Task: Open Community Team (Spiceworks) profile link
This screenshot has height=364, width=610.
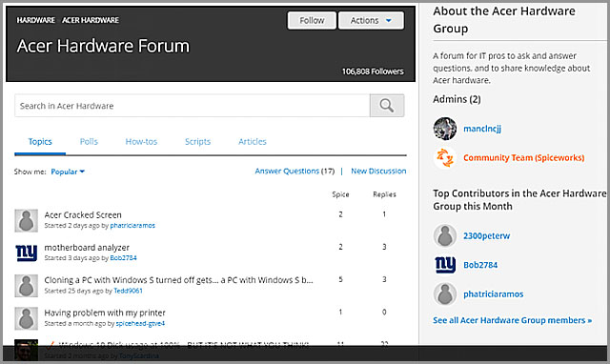Action: click(x=523, y=158)
